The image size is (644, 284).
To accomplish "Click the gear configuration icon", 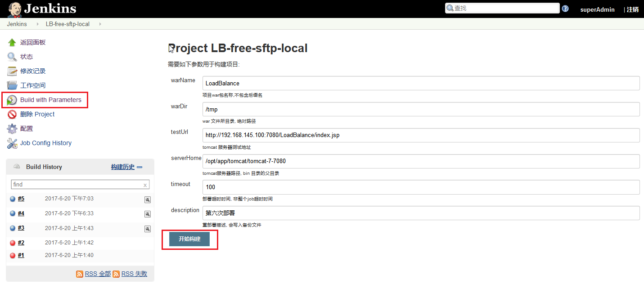I will (12, 129).
